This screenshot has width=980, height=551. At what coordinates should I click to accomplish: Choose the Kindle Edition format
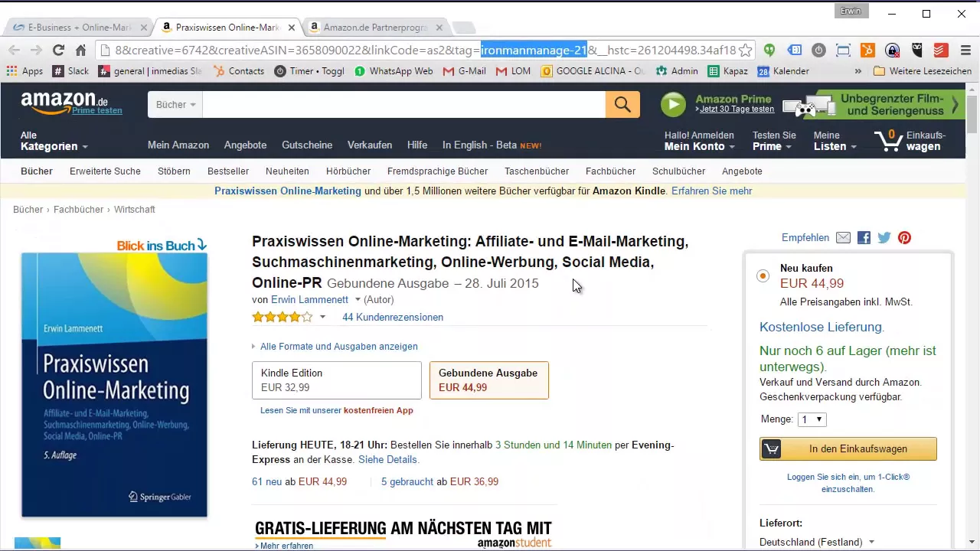pyautogui.click(x=337, y=380)
